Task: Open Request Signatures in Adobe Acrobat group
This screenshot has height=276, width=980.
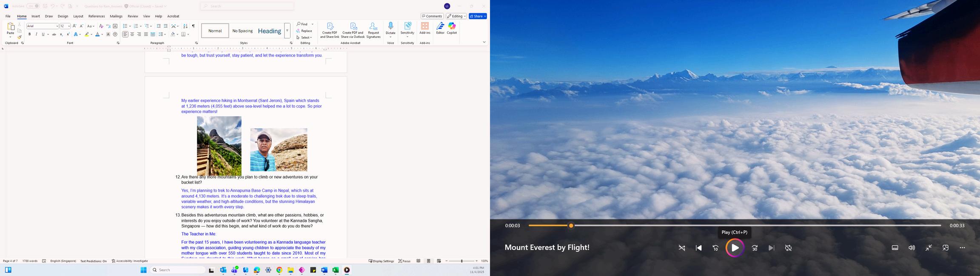Action: (373, 30)
